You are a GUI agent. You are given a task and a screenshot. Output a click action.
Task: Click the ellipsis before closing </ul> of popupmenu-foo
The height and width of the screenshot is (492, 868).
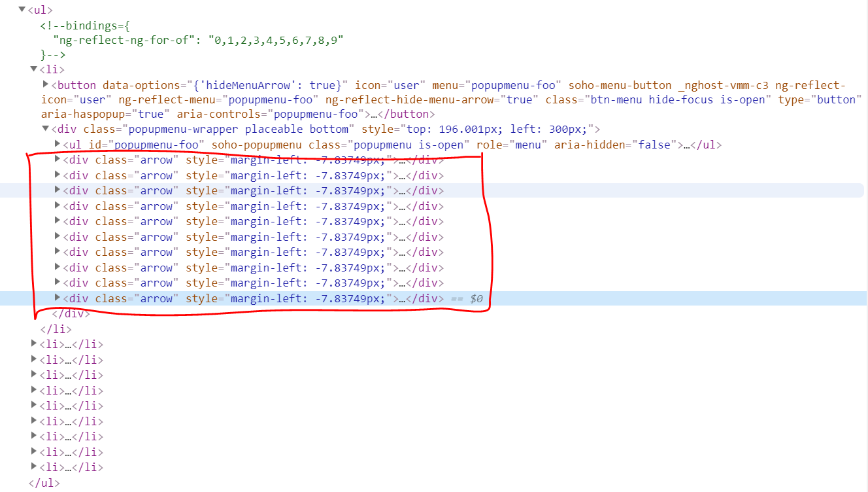686,145
